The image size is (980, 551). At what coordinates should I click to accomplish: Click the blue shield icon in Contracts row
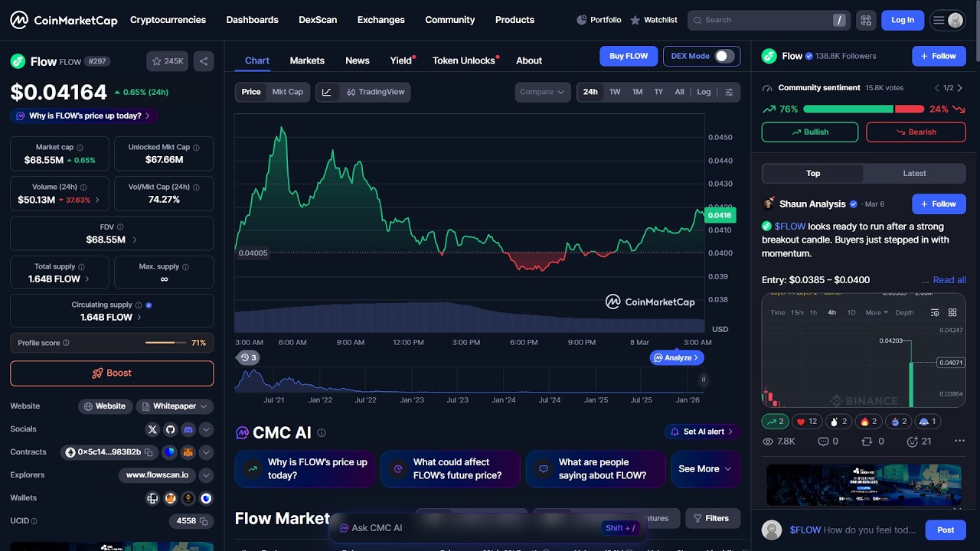[x=170, y=452]
